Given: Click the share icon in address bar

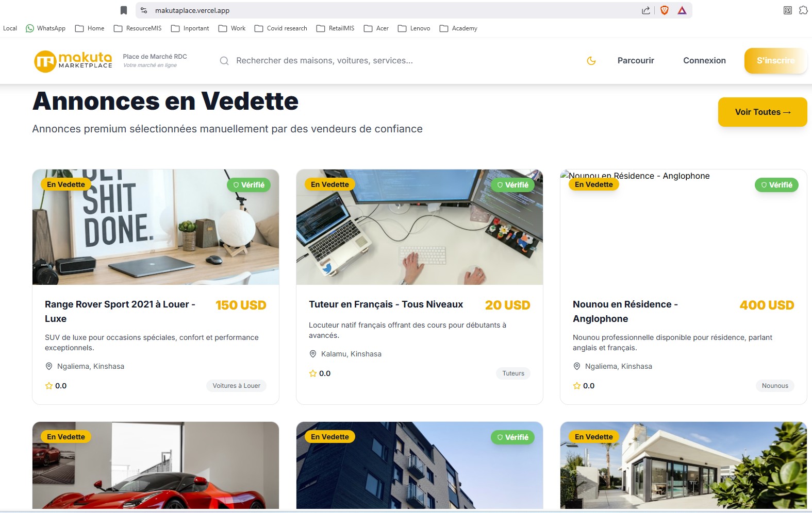Looking at the screenshot, I should coord(645,10).
